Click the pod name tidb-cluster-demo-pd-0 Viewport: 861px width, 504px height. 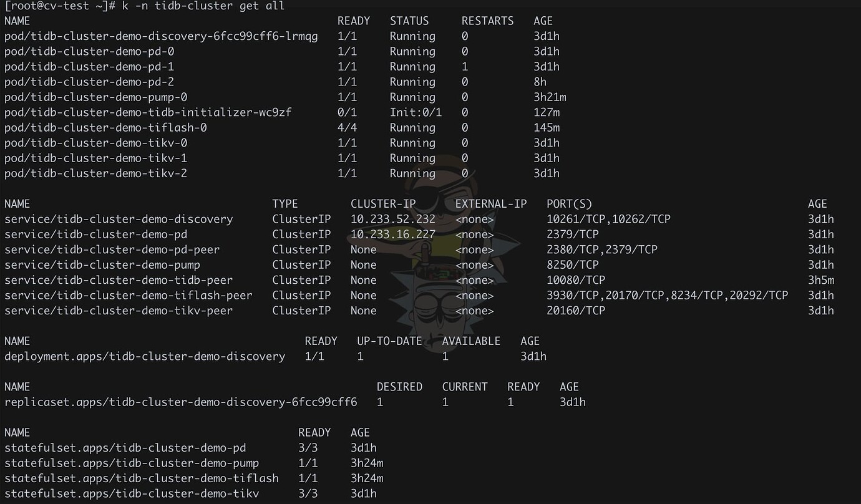point(89,52)
